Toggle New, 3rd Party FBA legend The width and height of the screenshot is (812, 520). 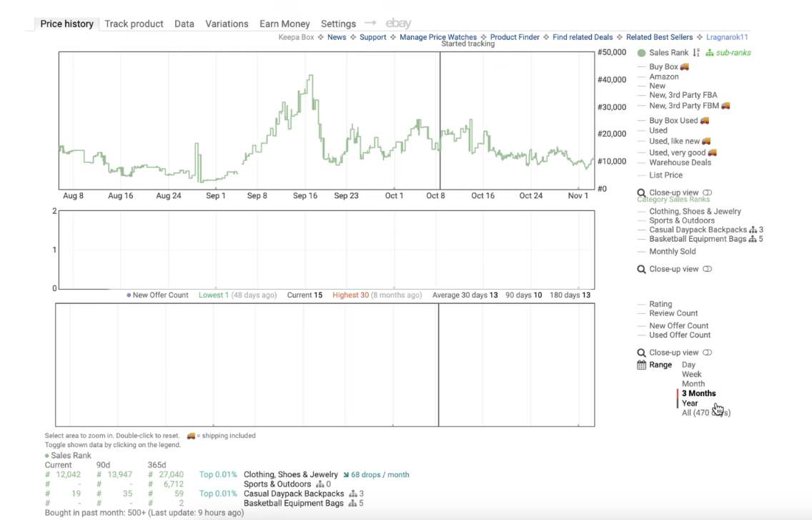tap(683, 95)
